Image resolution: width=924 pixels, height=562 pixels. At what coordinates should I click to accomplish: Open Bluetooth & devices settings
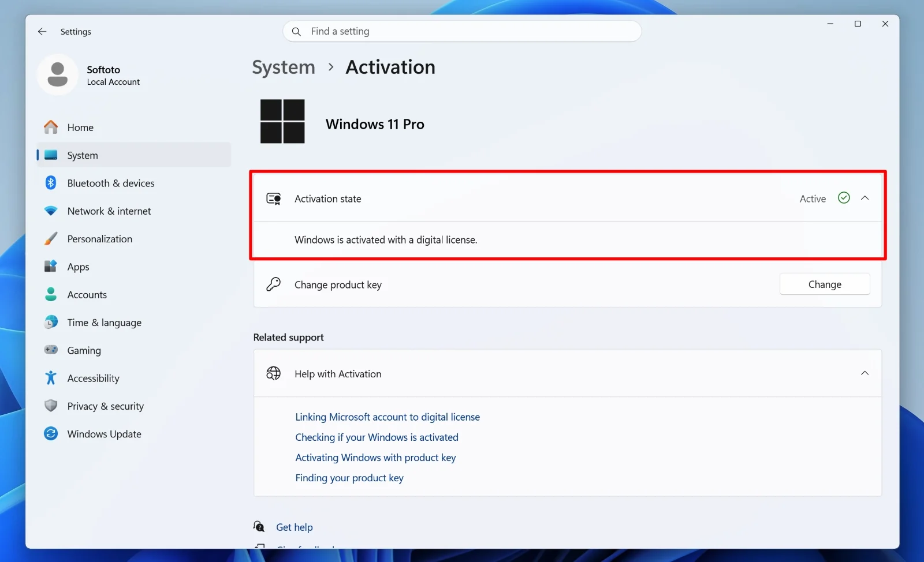point(134,183)
